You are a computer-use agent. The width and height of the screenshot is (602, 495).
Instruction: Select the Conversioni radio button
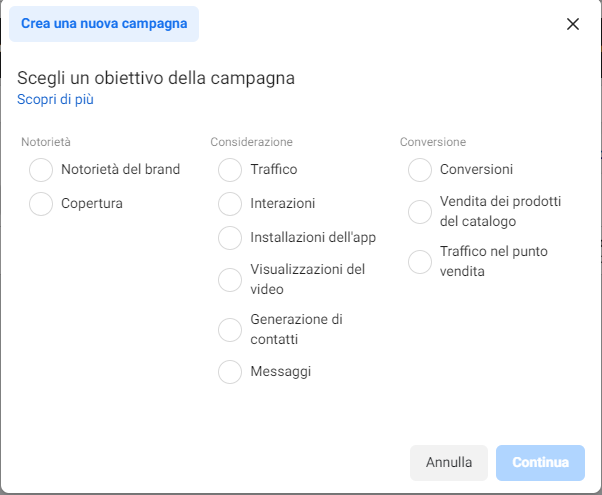point(420,170)
